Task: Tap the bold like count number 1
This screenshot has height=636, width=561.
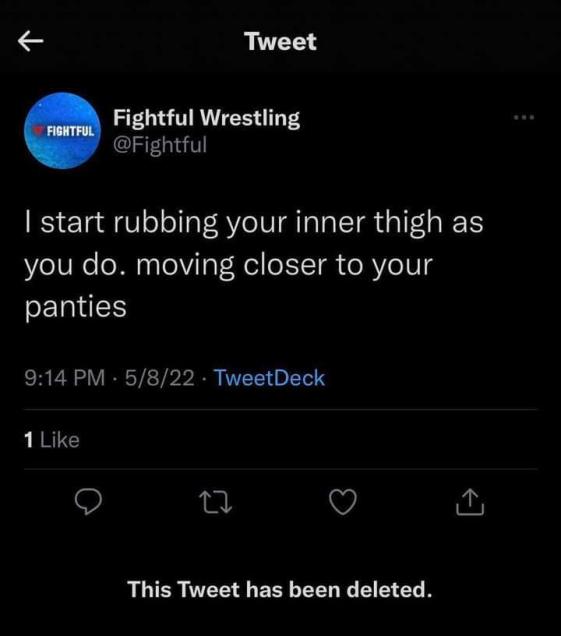Action: tap(28, 440)
